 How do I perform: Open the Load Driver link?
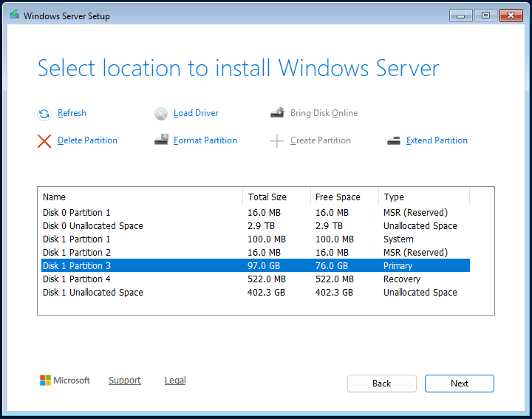[196, 113]
